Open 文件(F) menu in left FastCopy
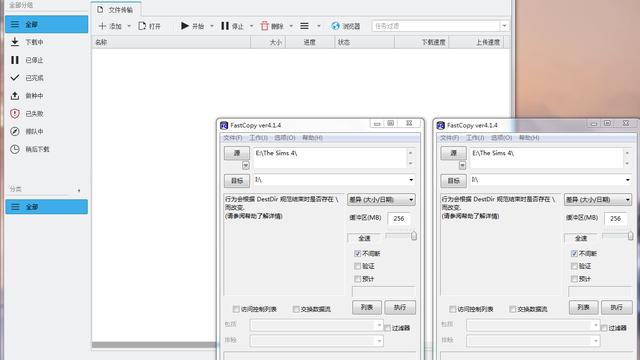The width and height of the screenshot is (640, 360). pos(233,138)
